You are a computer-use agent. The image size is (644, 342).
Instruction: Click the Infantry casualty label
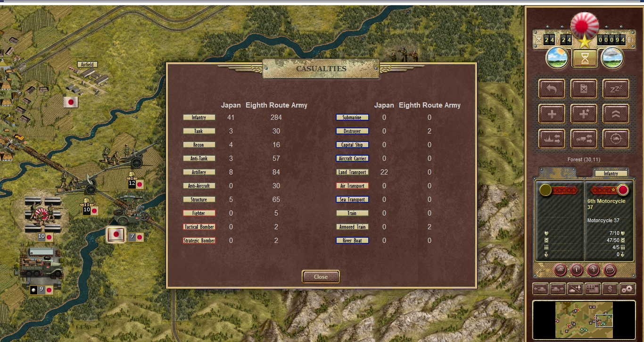199,117
